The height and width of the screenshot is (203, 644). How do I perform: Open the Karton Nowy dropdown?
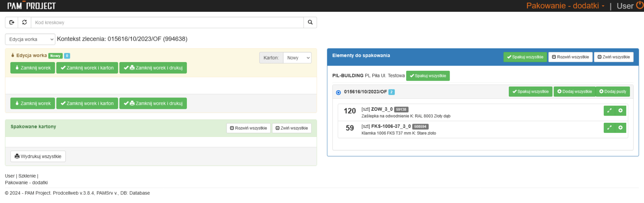click(297, 58)
